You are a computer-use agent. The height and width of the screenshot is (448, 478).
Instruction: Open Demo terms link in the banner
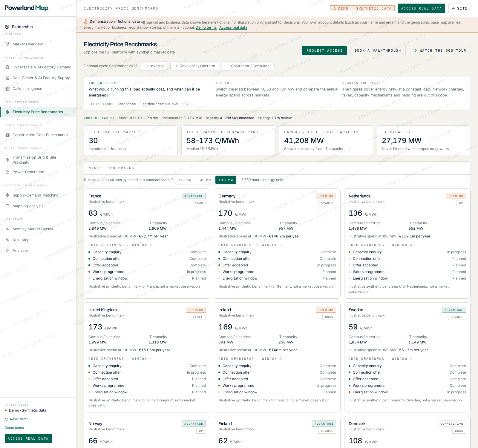206,27
